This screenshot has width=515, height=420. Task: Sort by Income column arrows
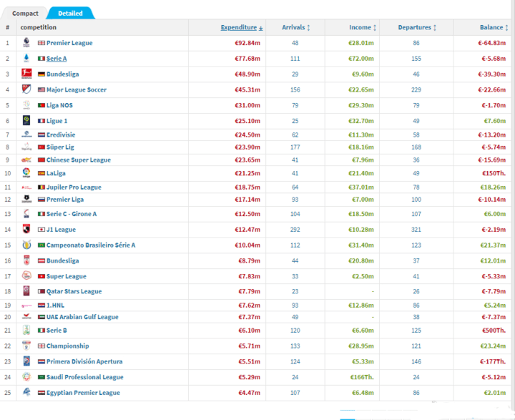pos(375,28)
